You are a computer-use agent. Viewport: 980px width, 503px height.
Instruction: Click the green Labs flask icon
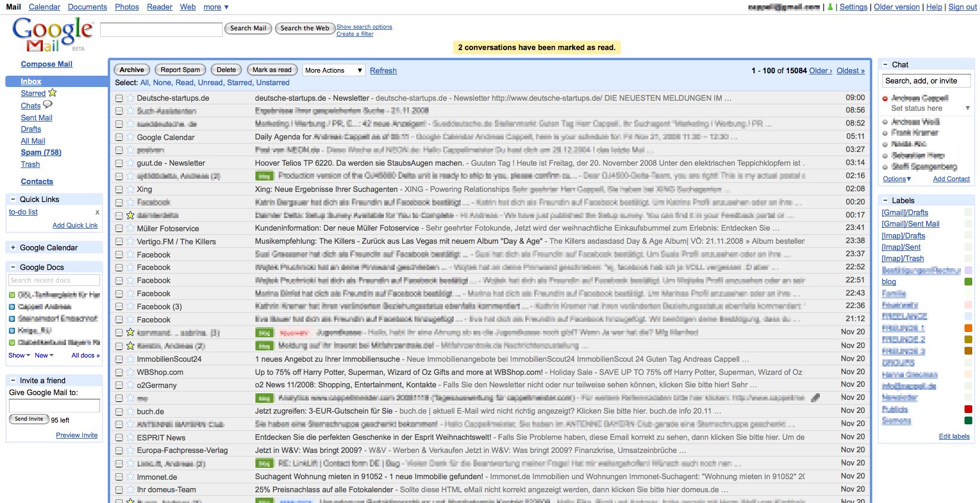pos(831,7)
